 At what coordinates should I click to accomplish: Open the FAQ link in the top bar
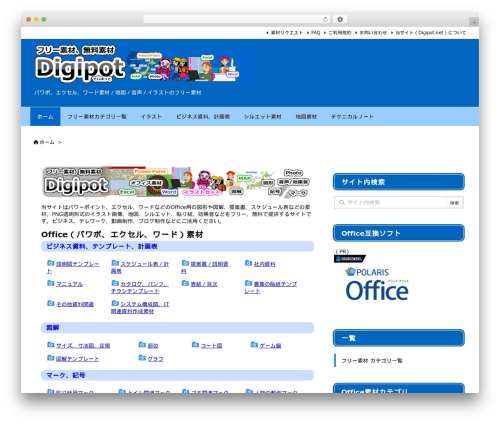click(315, 33)
